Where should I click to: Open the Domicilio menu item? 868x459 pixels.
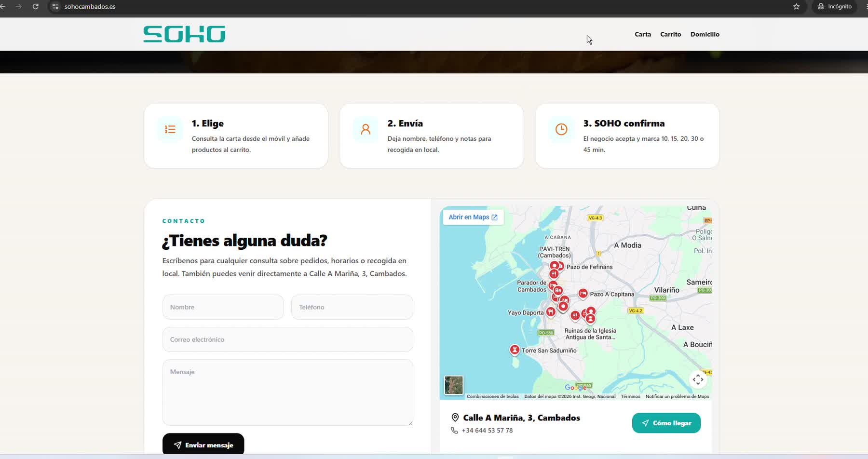(705, 34)
